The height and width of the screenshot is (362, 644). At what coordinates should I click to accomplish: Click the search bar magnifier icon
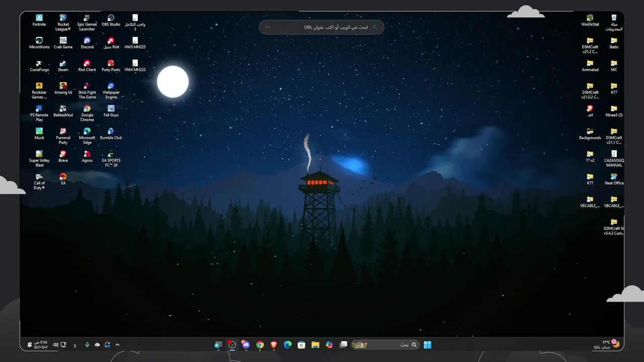pyautogui.click(x=374, y=27)
